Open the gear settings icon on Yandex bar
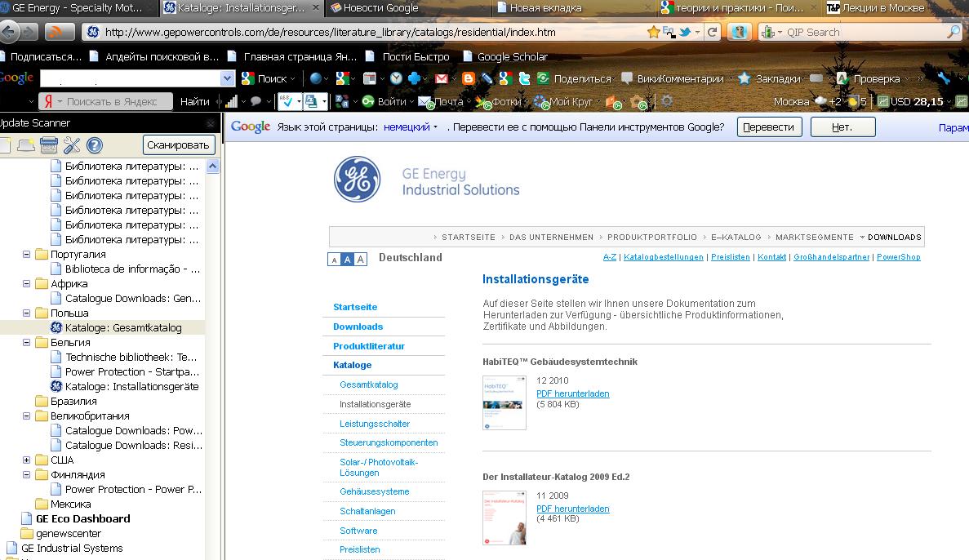 coord(667,100)
